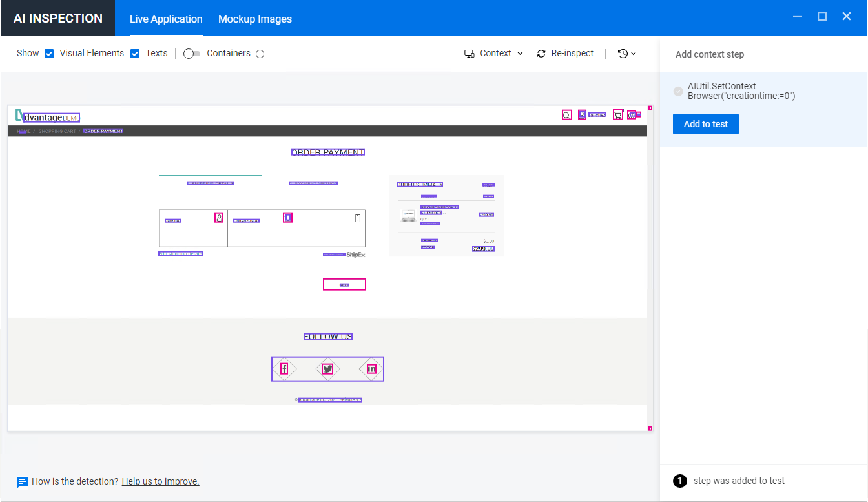Select the shopping cart icon
This screenshot has width=868, height=502.
tap(618, 115)
